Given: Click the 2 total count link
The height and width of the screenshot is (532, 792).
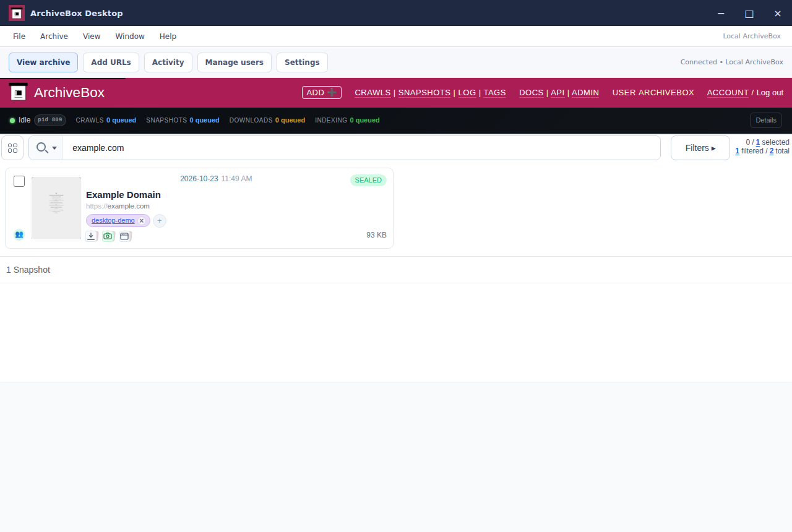Looking at the screenshot, I should [x=772, y=151].
